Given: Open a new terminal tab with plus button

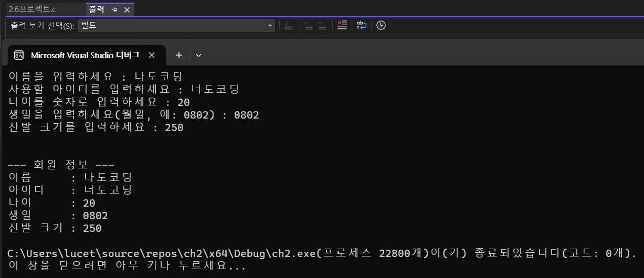Looking at the screenshot, I should (178, 55).
